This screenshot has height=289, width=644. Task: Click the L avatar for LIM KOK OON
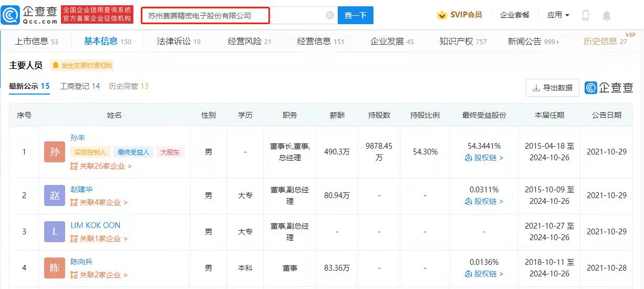click(x=55, y=232)
